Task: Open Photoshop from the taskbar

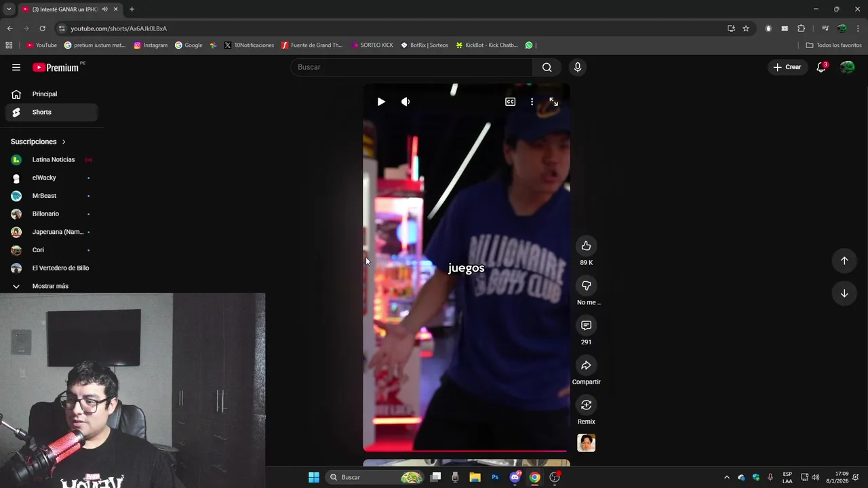Action: 495,477
